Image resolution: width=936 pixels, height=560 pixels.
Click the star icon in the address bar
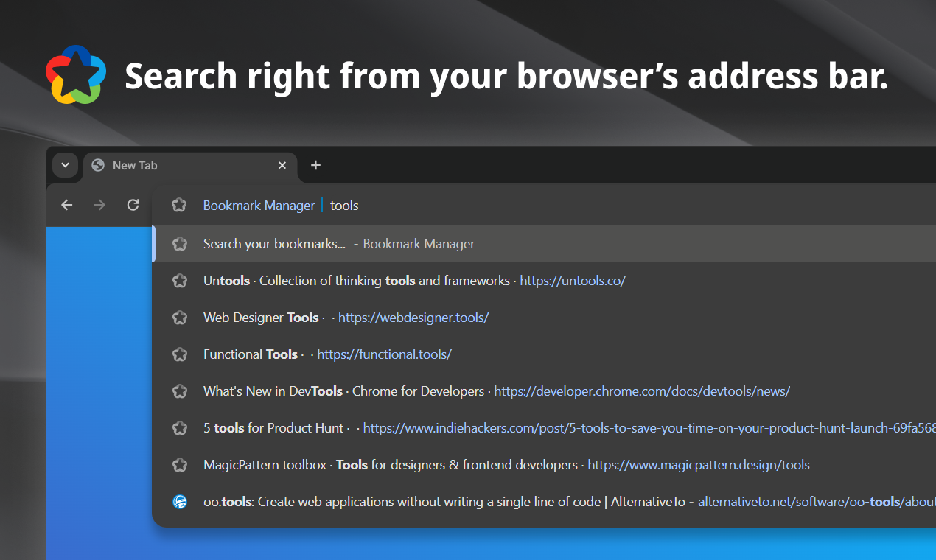tap(180, 206)
